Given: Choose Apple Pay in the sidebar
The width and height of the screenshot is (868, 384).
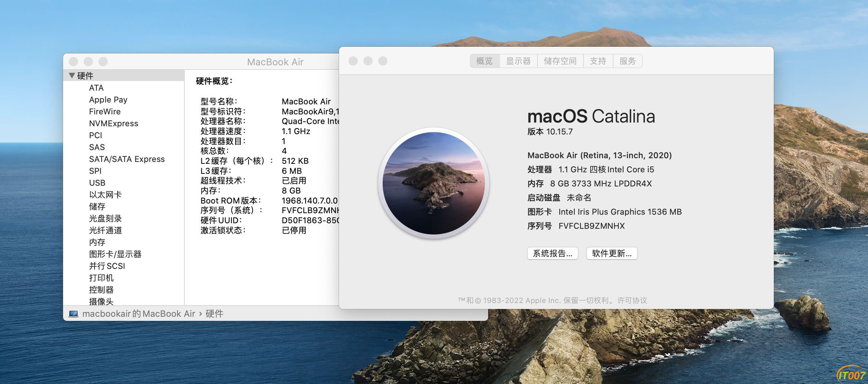Looking at the screenshot, I should [x=108, y=100].
